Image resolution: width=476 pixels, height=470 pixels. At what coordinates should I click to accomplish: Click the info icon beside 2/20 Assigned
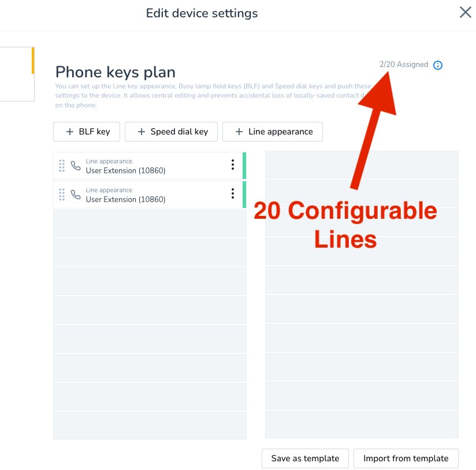click(x=438, y=65)
